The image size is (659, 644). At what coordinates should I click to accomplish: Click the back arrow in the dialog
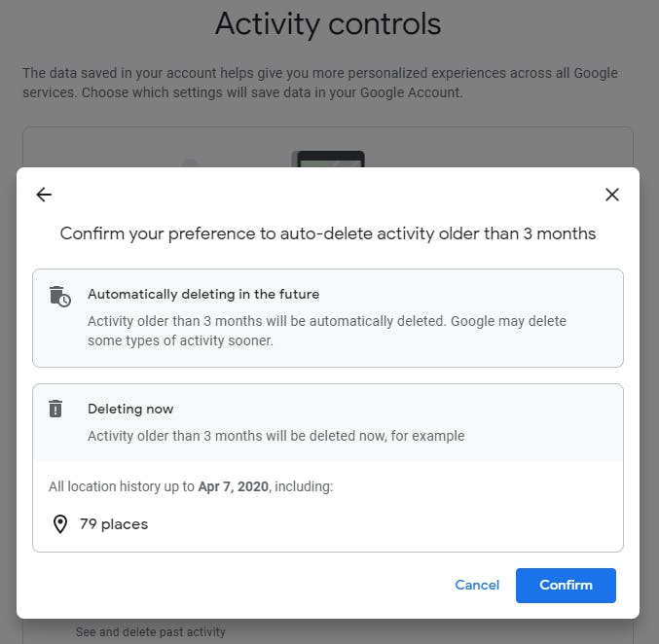pyautogui.click(x=44, y=195)
